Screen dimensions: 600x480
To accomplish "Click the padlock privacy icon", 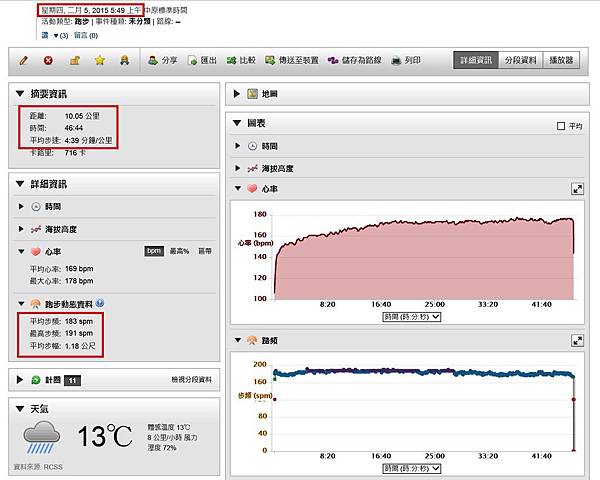I will (74, 60).
